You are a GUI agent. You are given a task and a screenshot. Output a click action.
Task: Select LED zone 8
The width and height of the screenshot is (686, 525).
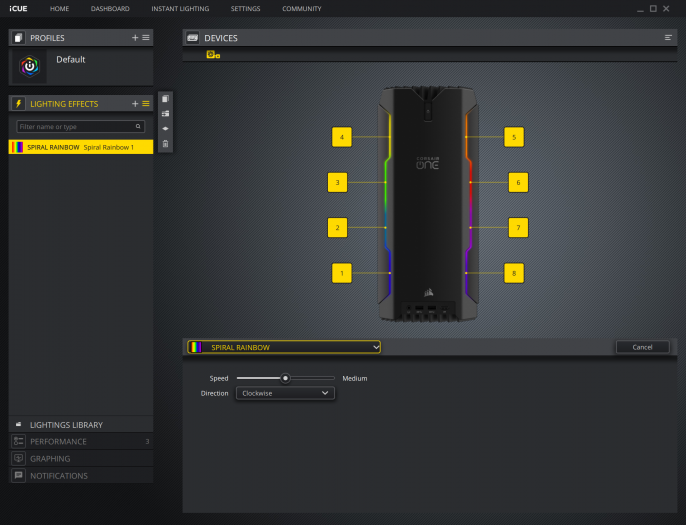point(514,273)
